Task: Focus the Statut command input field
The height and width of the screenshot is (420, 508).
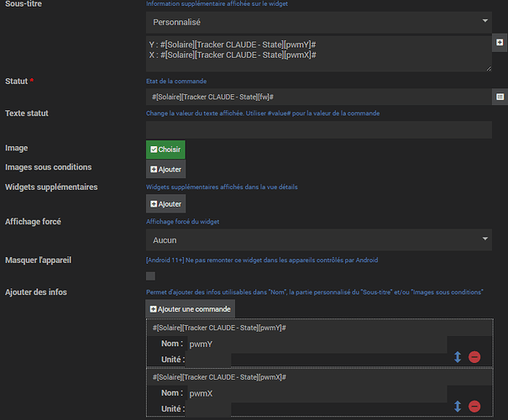Action: (317, 97)
